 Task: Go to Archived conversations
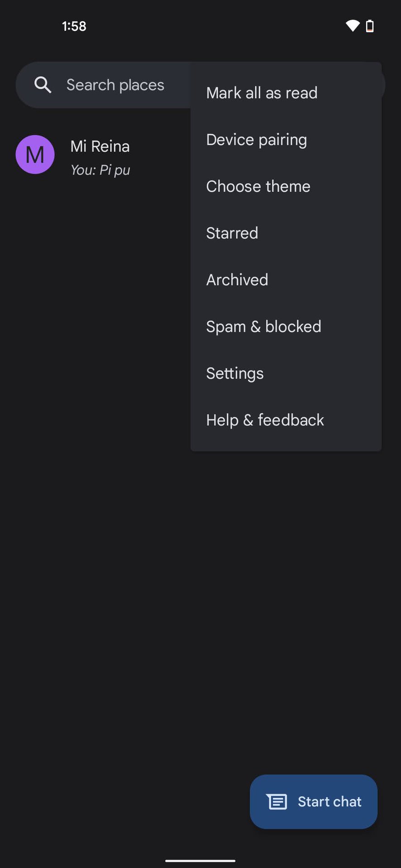pos(237,280)
